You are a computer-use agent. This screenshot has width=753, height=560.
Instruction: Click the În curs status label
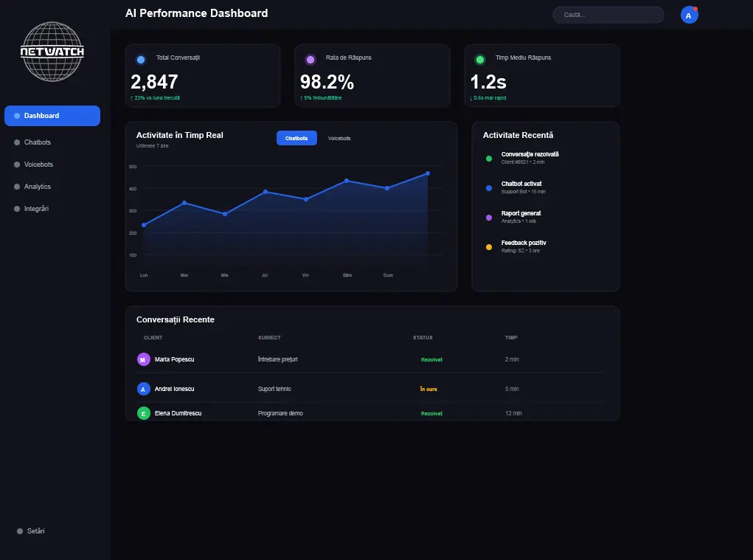pyautogui.click(x=428, y=389)
